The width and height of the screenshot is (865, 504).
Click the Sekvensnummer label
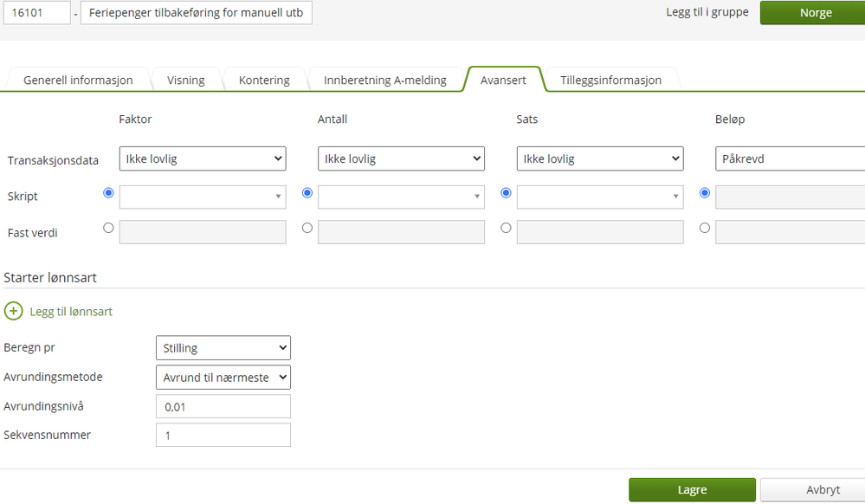coord(47,435)
